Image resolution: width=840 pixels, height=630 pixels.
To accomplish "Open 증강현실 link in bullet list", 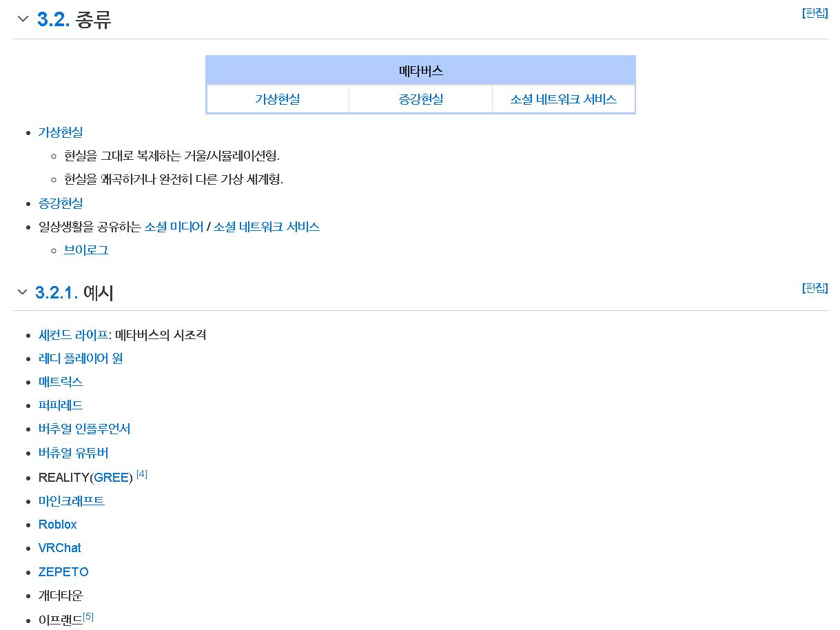I will coord(61,203).
